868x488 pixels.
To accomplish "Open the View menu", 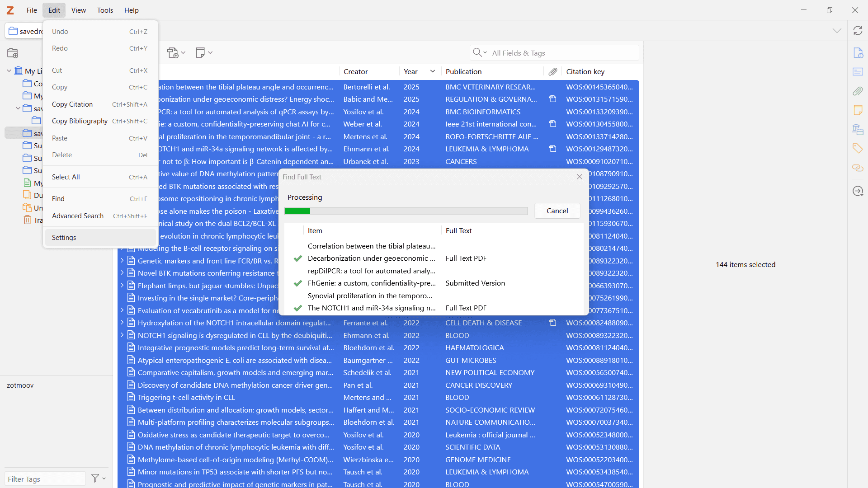I will [x=78, y=10].
